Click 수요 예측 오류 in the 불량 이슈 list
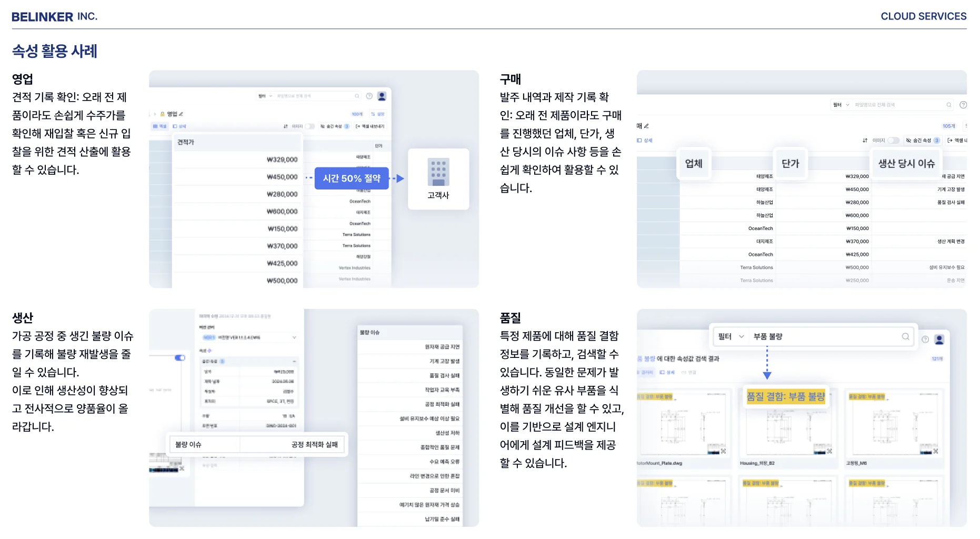Image resolution: width=980 pixels, height=539 pixels. [x=444, y=462]
